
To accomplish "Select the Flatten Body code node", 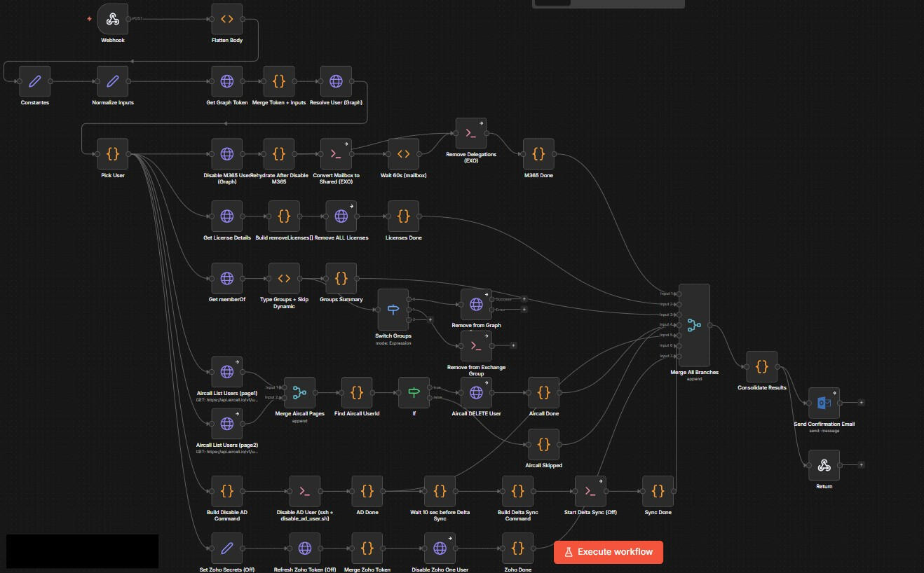I will [x=227, y=19].
